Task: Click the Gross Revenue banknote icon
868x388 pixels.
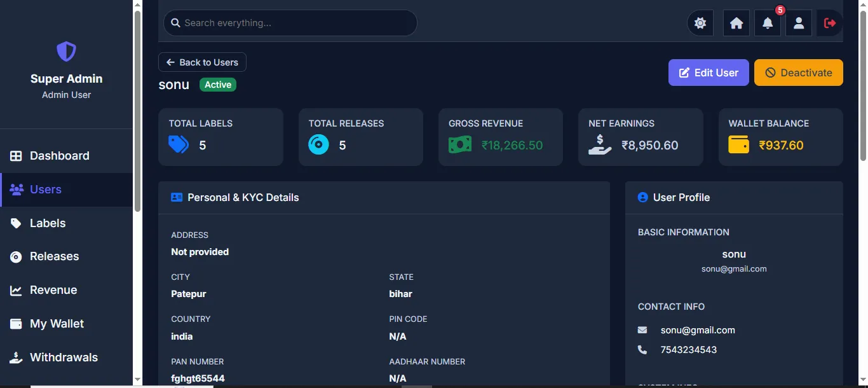Action: [460, 144]
